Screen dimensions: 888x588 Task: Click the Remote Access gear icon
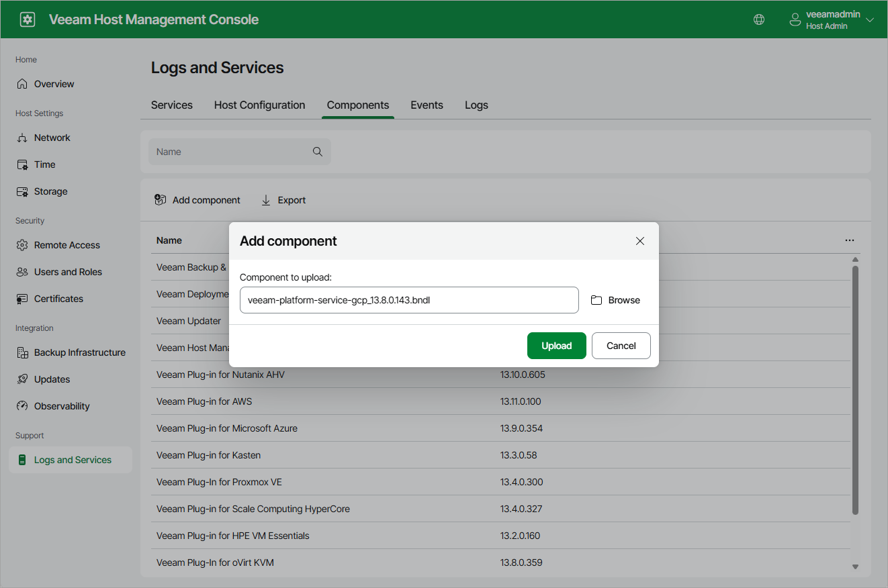click(x=22, y=245)
